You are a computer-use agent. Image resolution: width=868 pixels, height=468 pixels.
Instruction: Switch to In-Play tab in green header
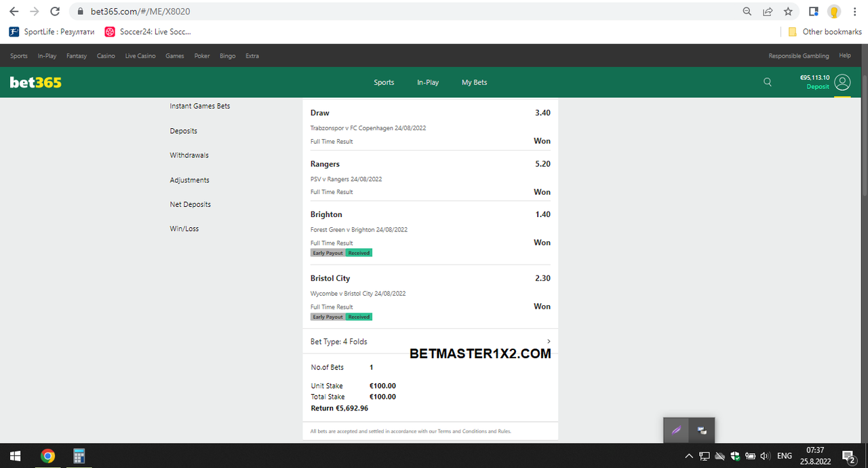428,82
